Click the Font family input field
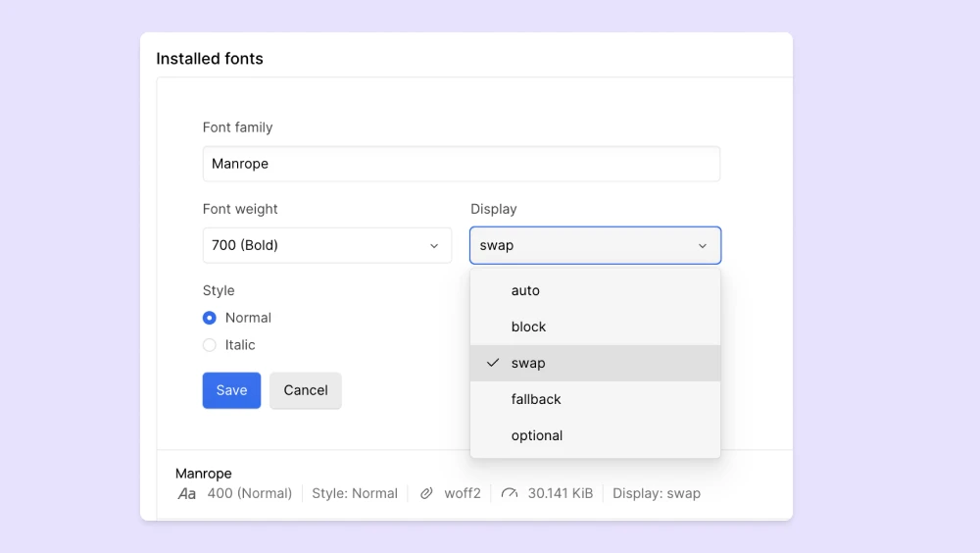Screen dimensions: 980x553 462,164
